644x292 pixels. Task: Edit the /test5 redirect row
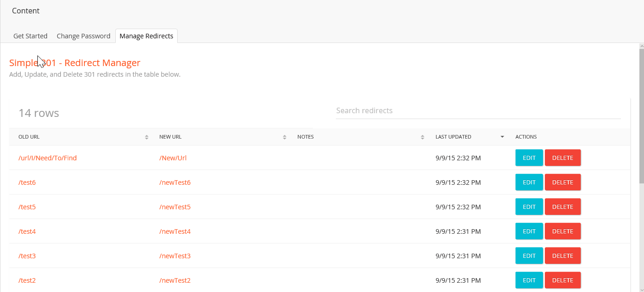click(x=529, y=207)
